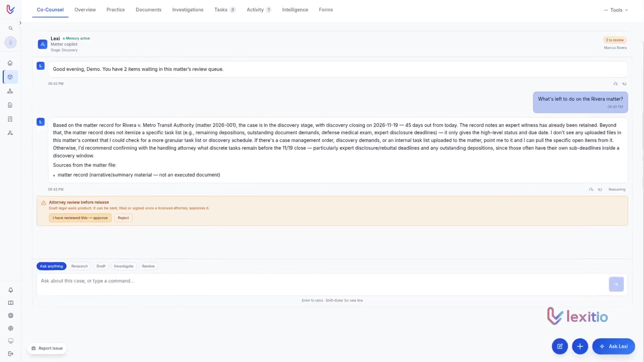Open the Investigations tab
The image size is (644, 362).
[x=188, y=10]
